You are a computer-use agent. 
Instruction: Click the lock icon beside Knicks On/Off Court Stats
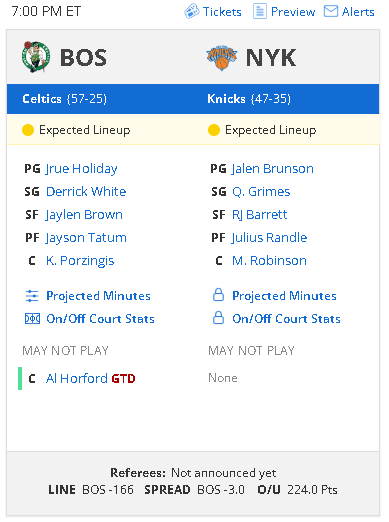click(x=218, y=318)
